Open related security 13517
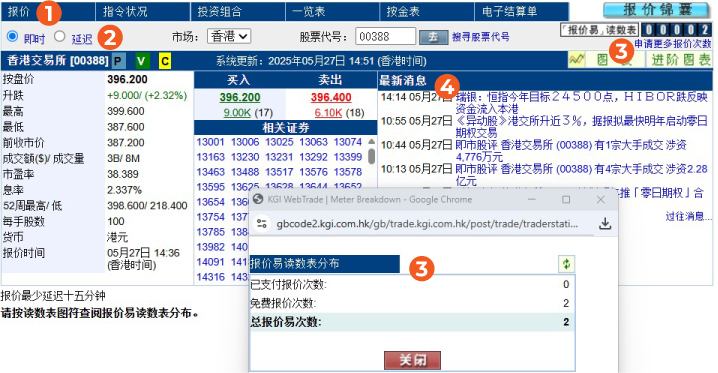Screen dimensions: 718x373 (x=279, y=172)
